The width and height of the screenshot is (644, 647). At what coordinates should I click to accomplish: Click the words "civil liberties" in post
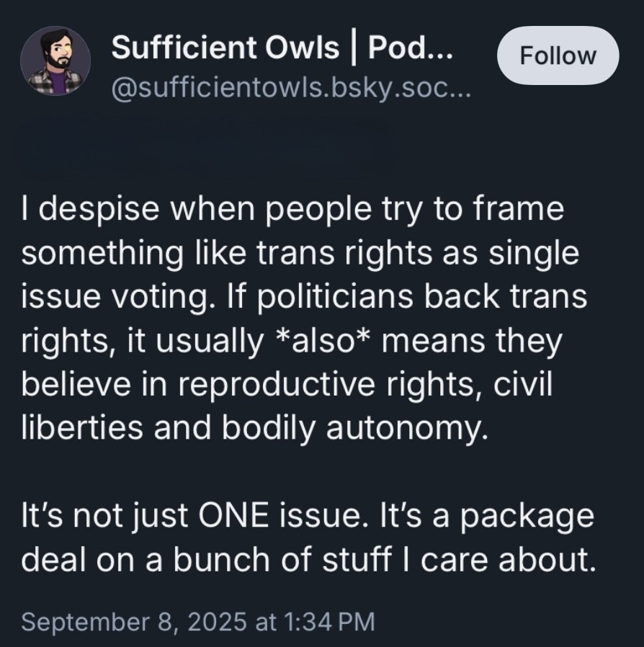click(524, 383)
